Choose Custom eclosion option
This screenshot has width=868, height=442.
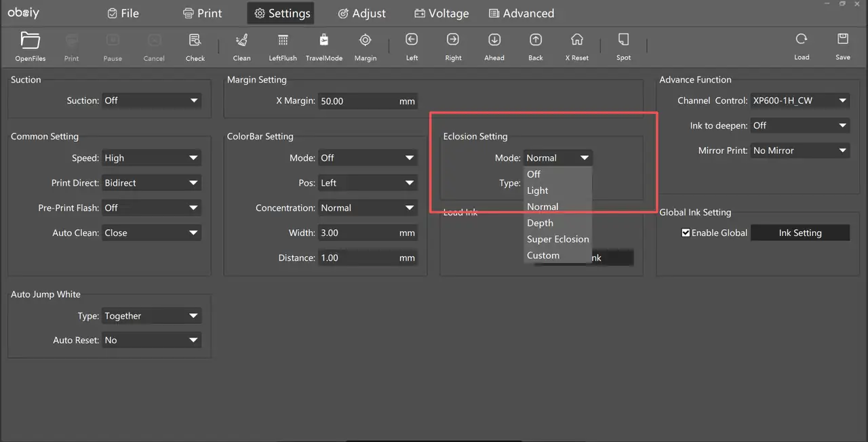click(558, 256)
